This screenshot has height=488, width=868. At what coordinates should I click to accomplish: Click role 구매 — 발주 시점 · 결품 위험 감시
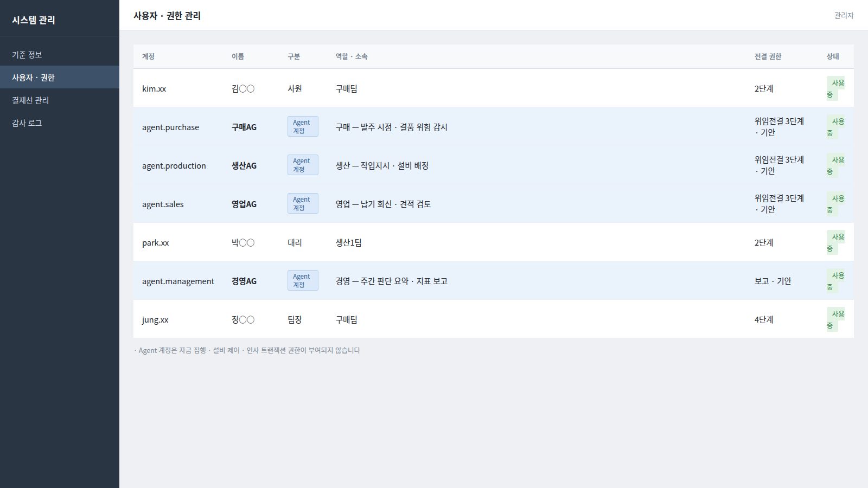click(391, 127)
